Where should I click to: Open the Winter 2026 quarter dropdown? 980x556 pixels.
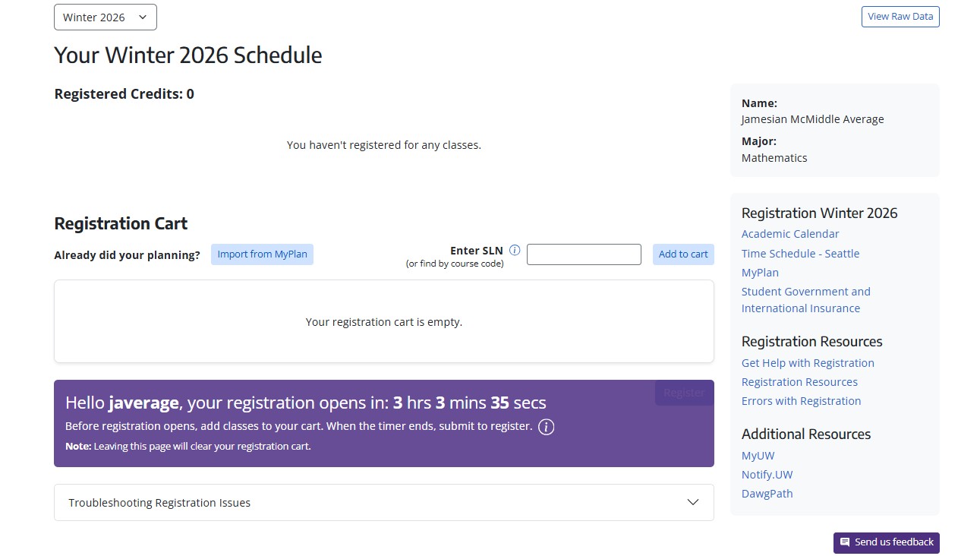[105, 17]
